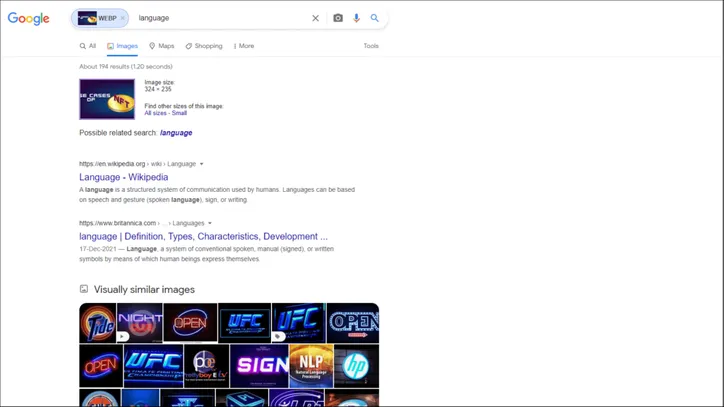Viewport: 724px width, 407px height.
Task: Expand the More search options menu
Action: pyautogui.click(x=244, y=46)
